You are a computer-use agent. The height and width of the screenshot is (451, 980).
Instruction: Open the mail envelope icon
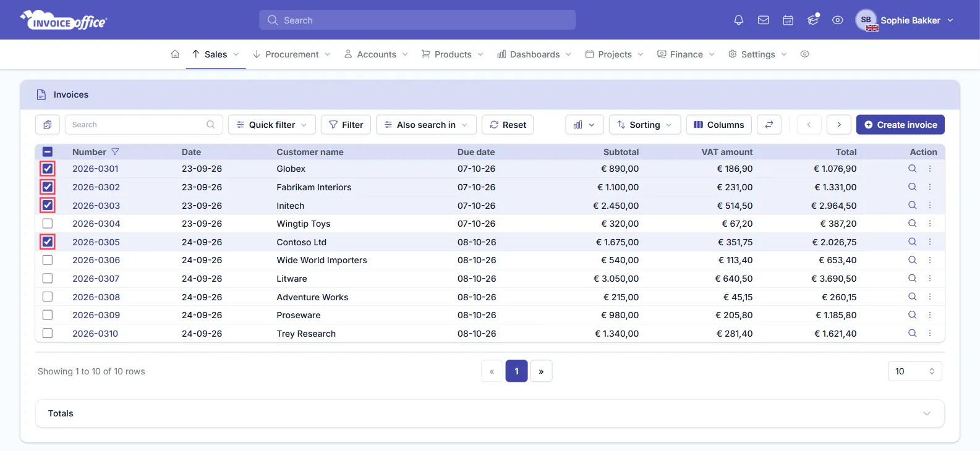[763, 20]
